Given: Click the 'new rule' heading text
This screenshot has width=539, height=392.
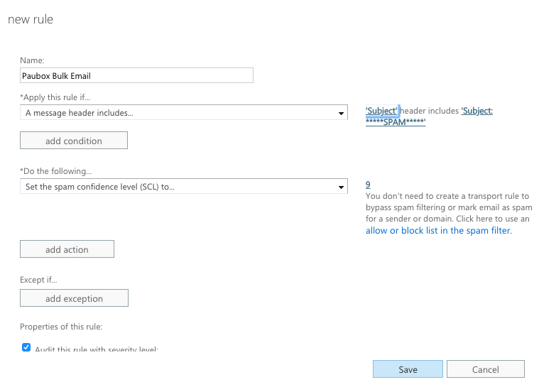Looking at the screenshot, I should coord(31,19).
